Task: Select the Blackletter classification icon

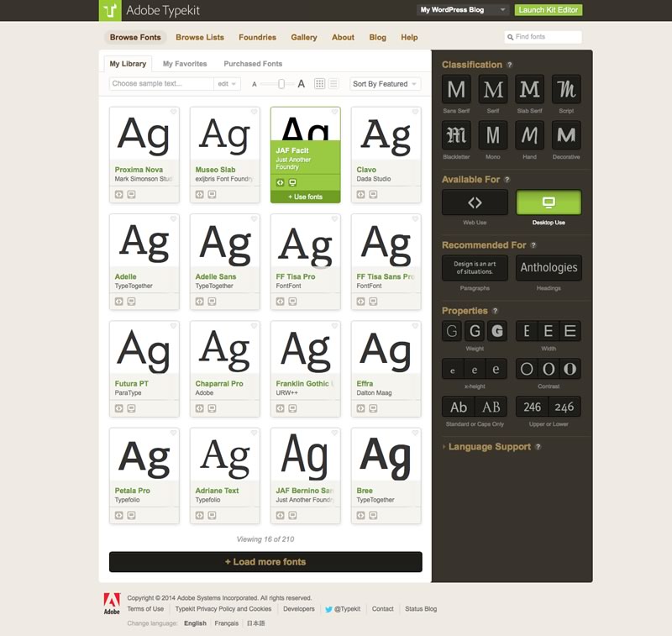Action: 456,135
